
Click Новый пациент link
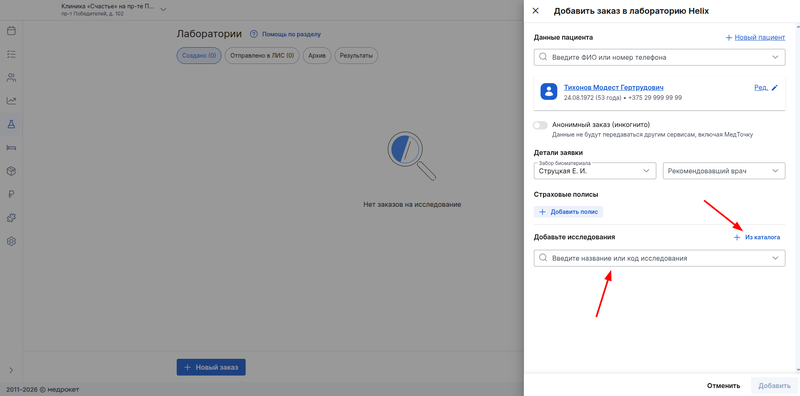(760, 37)
